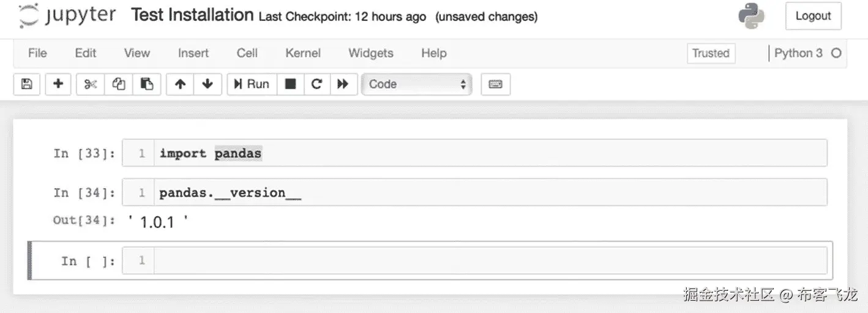The width and height of the screenshot is (868, 313).
Task: Open the cell type Code dropdown
Action: pyautogui.click(x=417, y=85)
